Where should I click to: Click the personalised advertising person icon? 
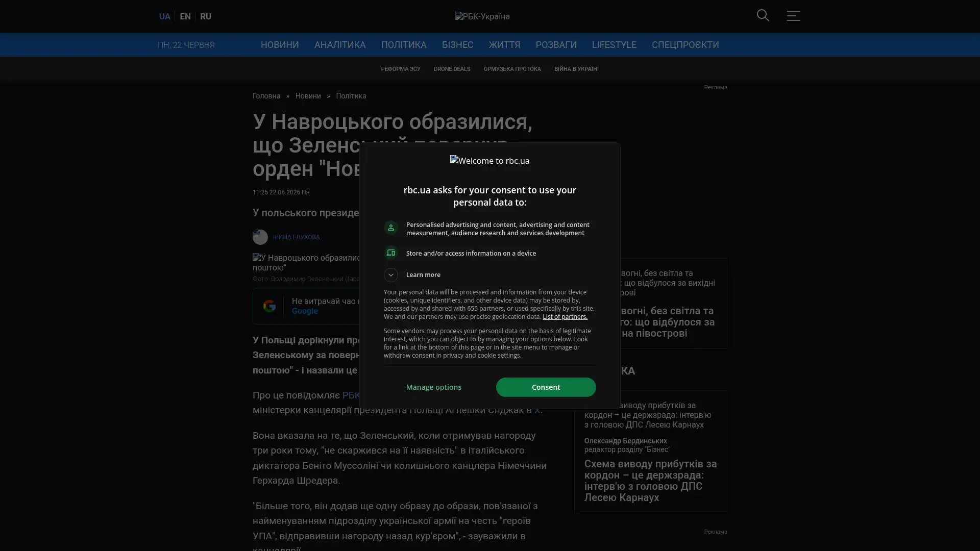(391, 228)
